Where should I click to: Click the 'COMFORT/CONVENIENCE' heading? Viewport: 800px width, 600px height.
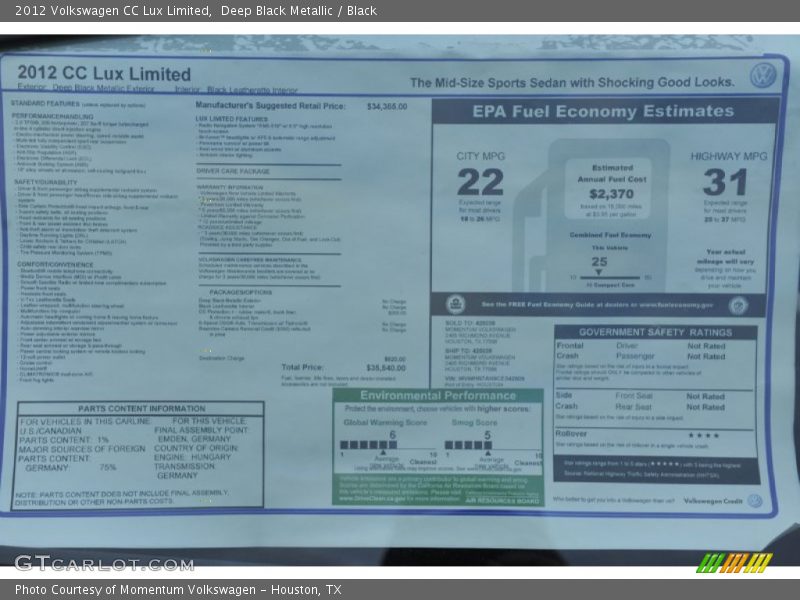[55, 265]
